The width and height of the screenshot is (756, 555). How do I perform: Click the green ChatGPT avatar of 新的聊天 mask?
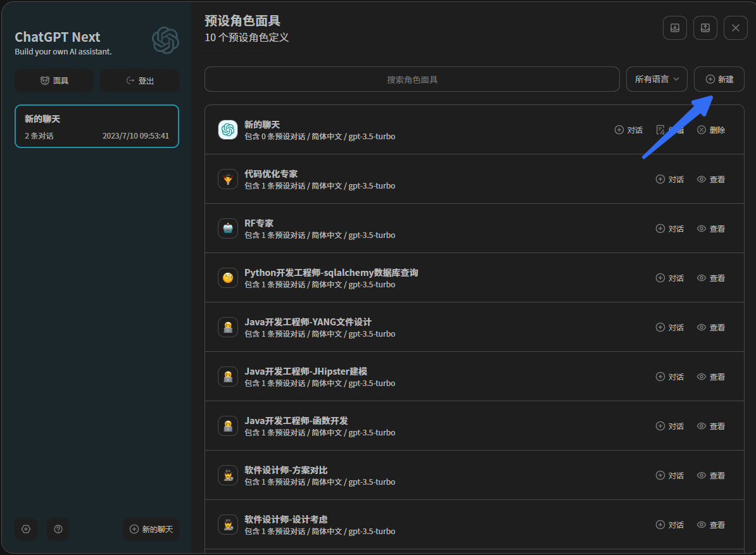coord(228,130)
